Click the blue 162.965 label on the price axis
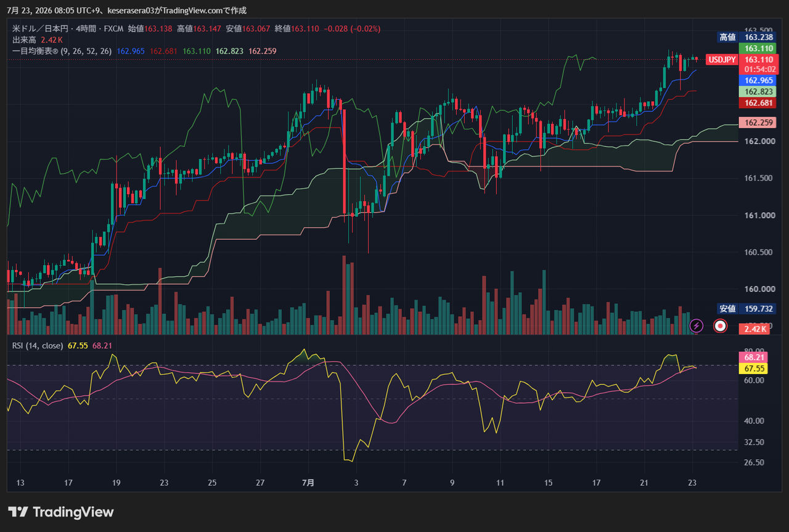 click(x=758, y=80)
